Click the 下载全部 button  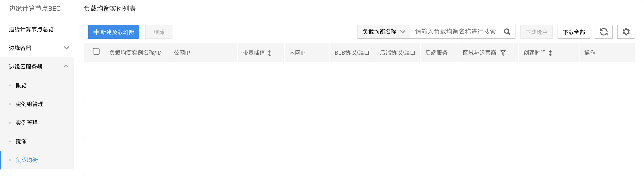click(574, 32)
